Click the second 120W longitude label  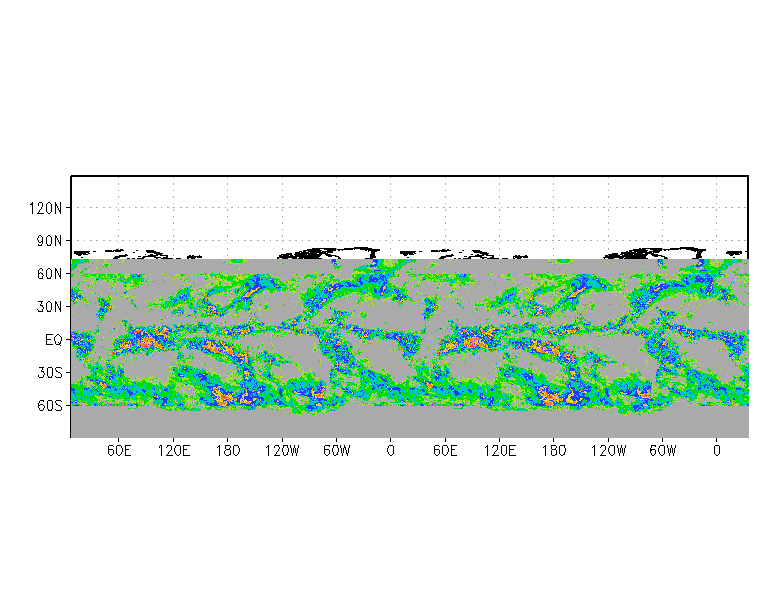[x=608, y=451]
